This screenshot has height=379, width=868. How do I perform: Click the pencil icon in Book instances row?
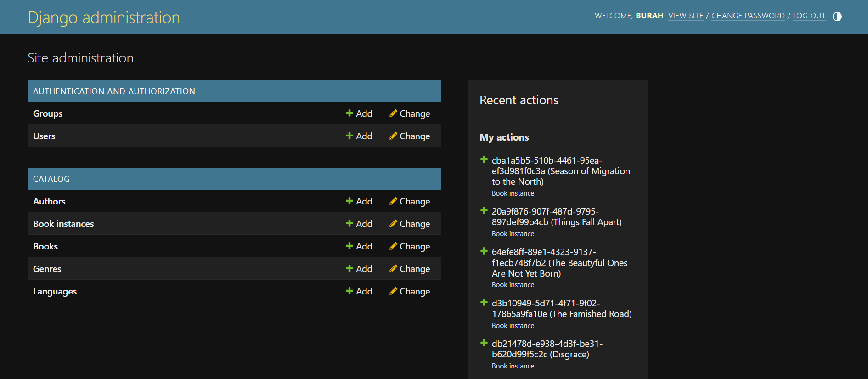coord(393,223)
